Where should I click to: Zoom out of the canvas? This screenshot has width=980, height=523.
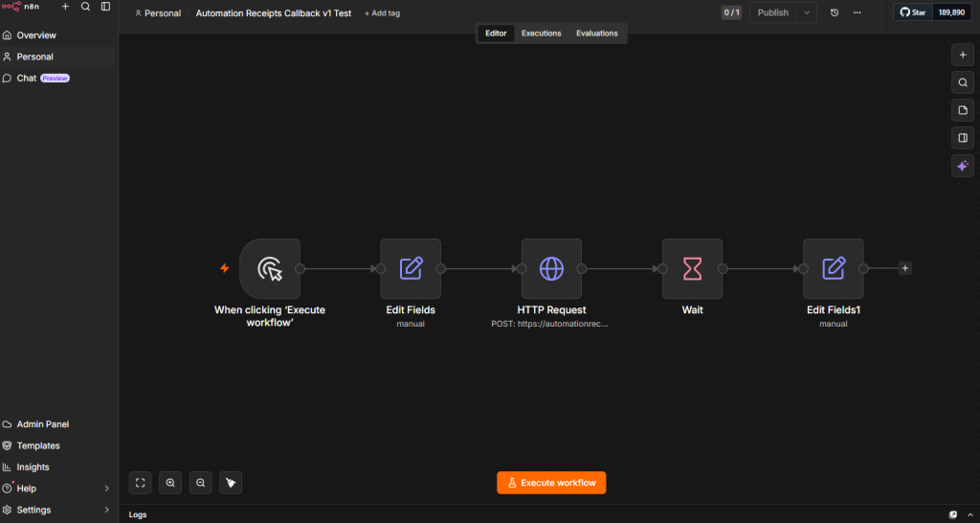pos(201,483)
